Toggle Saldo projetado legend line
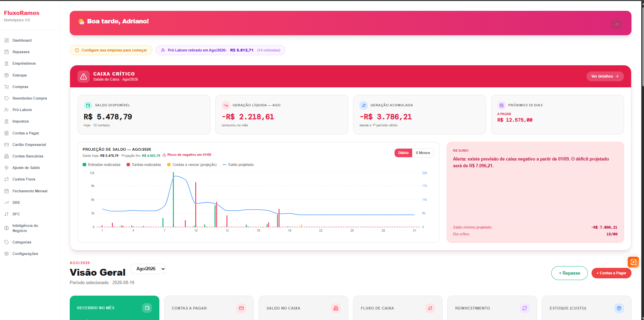Viewport: 644px width, 320px height. 238,165
